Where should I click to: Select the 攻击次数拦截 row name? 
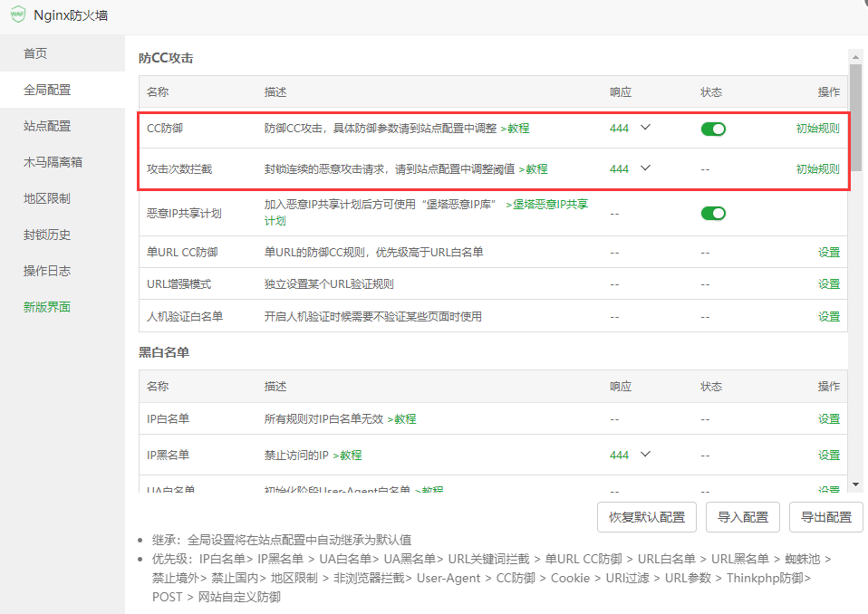point(179,169)
